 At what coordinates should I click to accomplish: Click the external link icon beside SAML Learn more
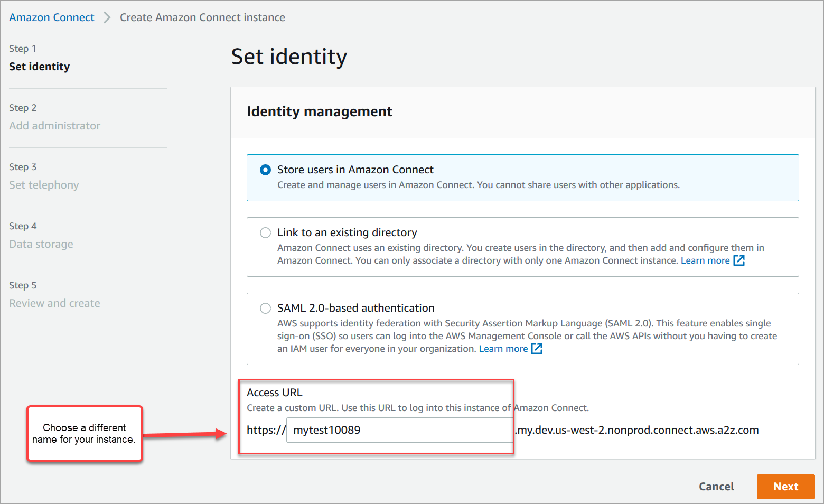click(537, 348)
